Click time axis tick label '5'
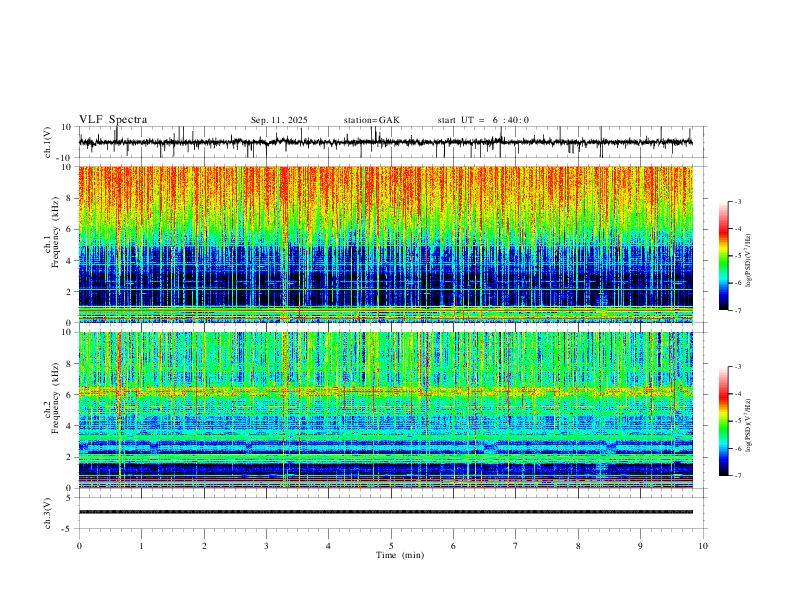The width and height of the screenshot is (792, 612). tap(391, 546)
